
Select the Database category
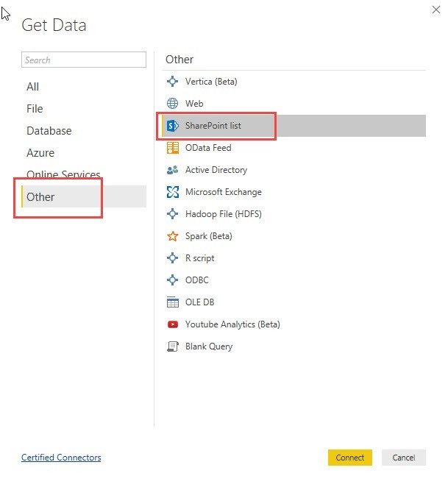49,131
